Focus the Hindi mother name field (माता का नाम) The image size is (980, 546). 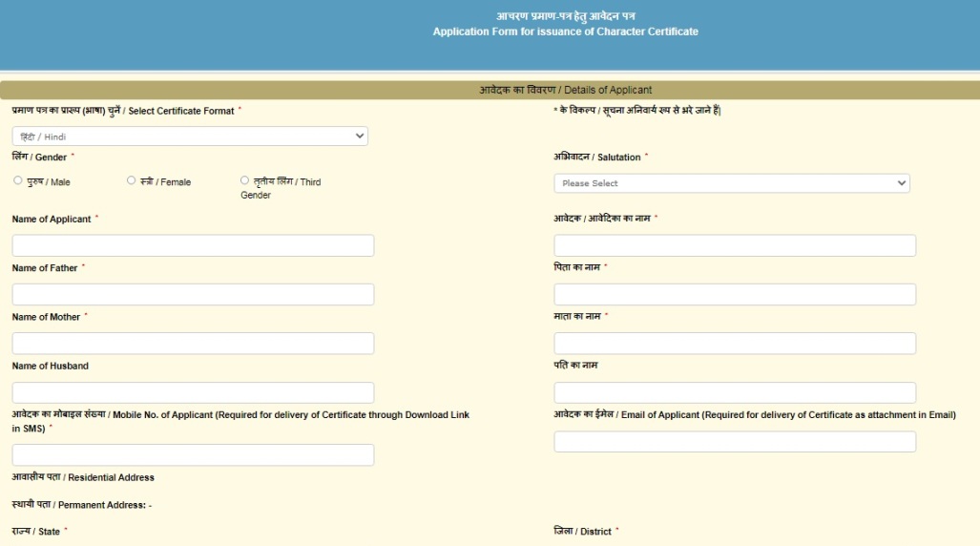(x=735, y=344)
